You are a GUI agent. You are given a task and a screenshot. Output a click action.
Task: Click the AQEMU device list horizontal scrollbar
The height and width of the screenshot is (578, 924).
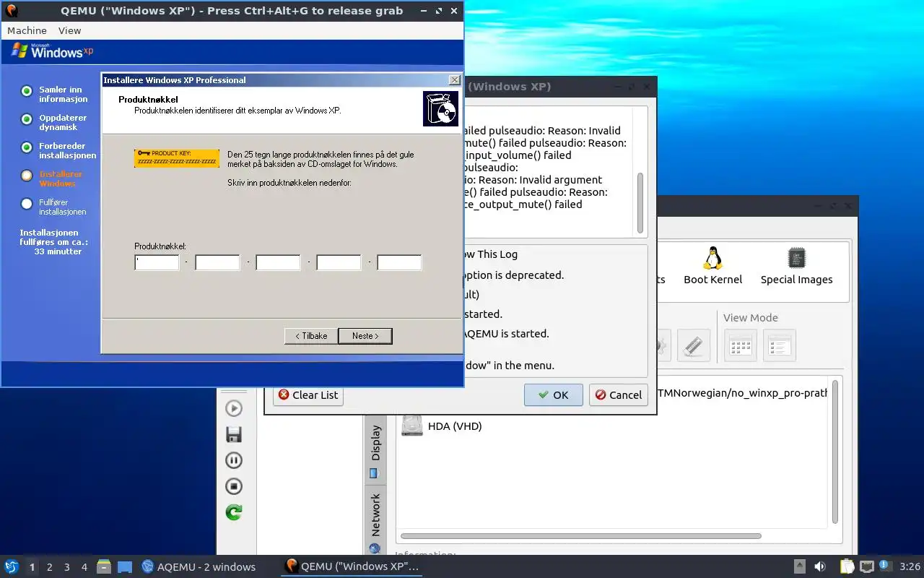point(580,536)
